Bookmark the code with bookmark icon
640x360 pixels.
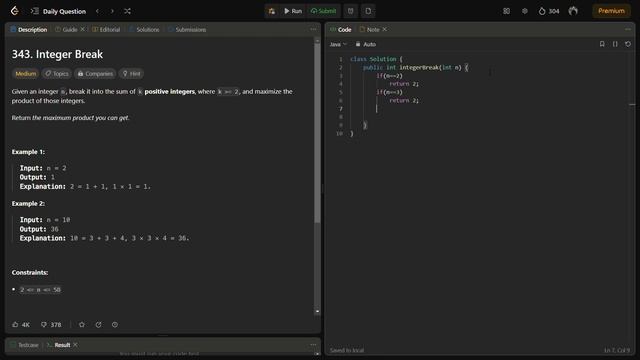pyautogui.click(x=602, y=44)
